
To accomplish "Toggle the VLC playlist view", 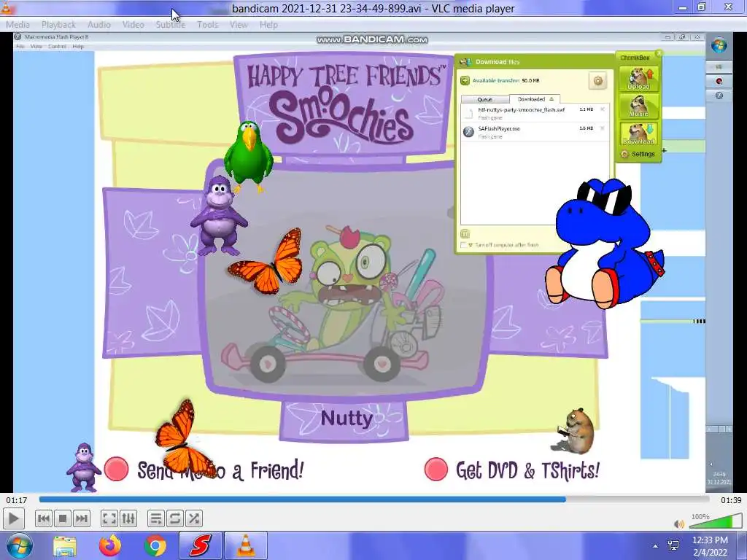I will click(156, 518).
